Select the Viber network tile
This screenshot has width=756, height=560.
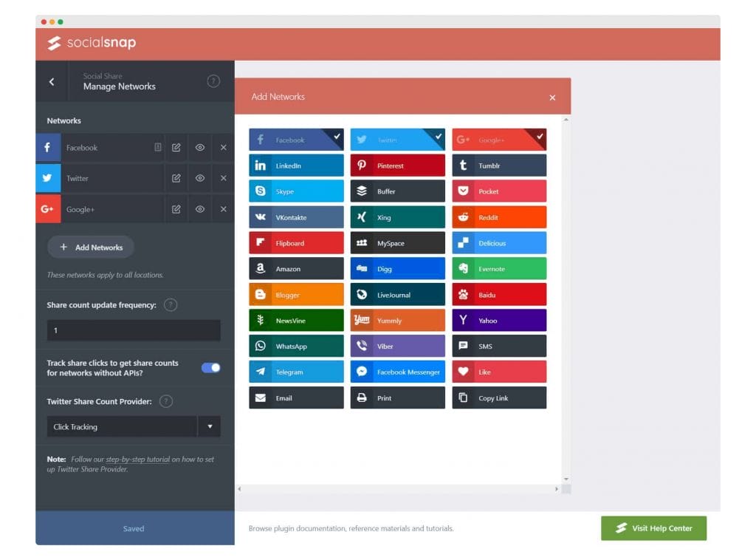(x=397, y=346)
